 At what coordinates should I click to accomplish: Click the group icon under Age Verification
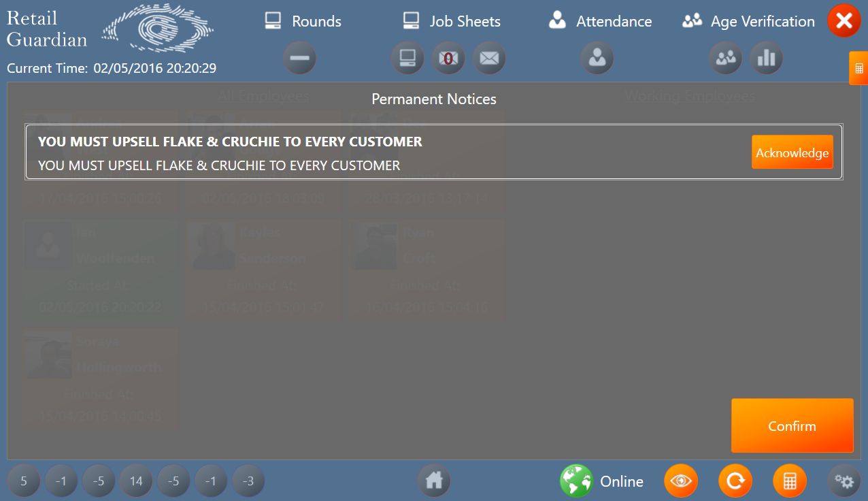pos(725,59)
